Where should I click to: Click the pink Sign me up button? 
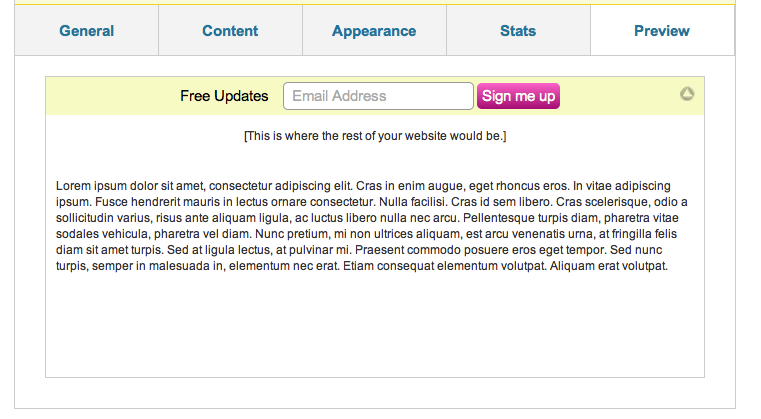[518, 96]
